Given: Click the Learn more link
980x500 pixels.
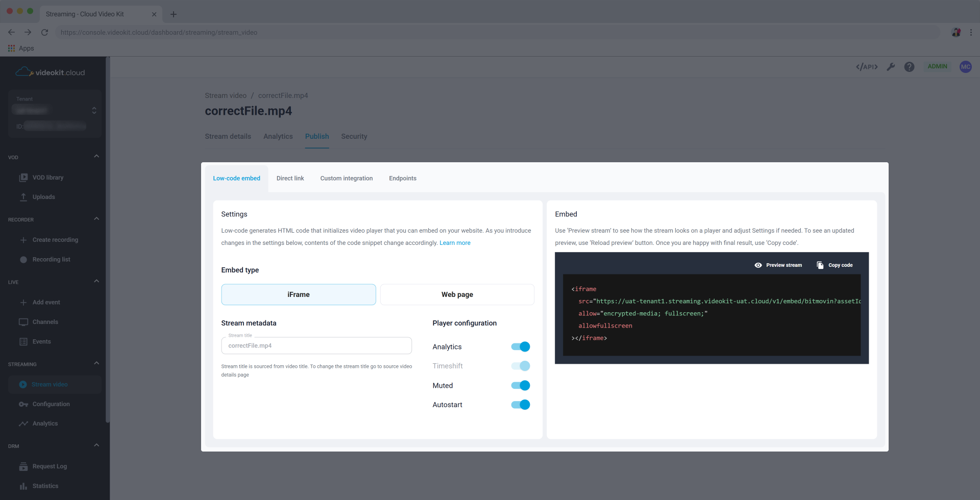Looking at the screenshot, I should 455,243.
